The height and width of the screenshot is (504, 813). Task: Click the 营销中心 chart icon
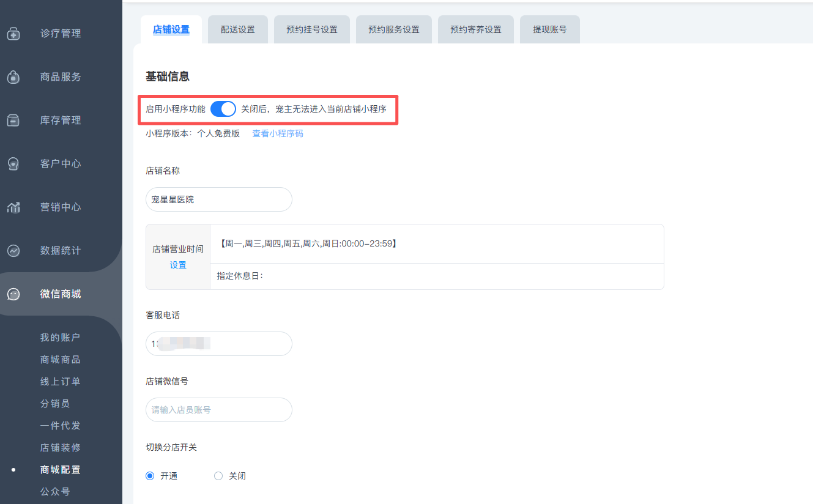tap(13, 207)
